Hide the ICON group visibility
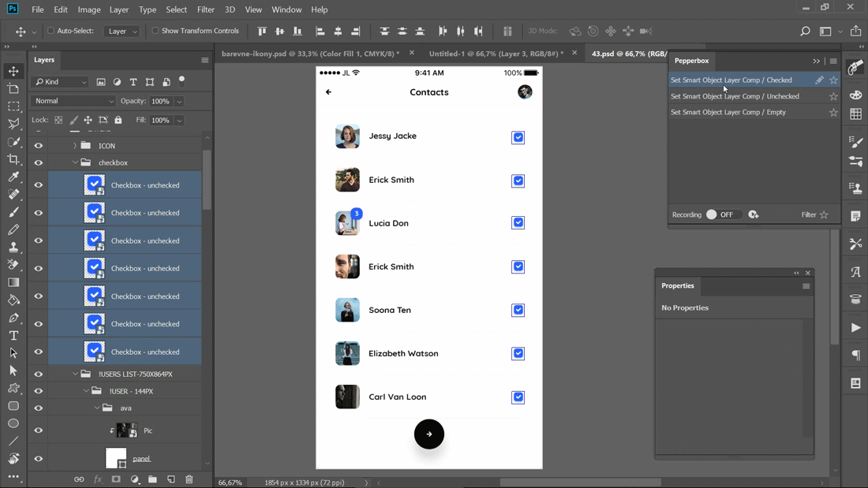Viewport: 868px width, 488px height. coord(38,145)
